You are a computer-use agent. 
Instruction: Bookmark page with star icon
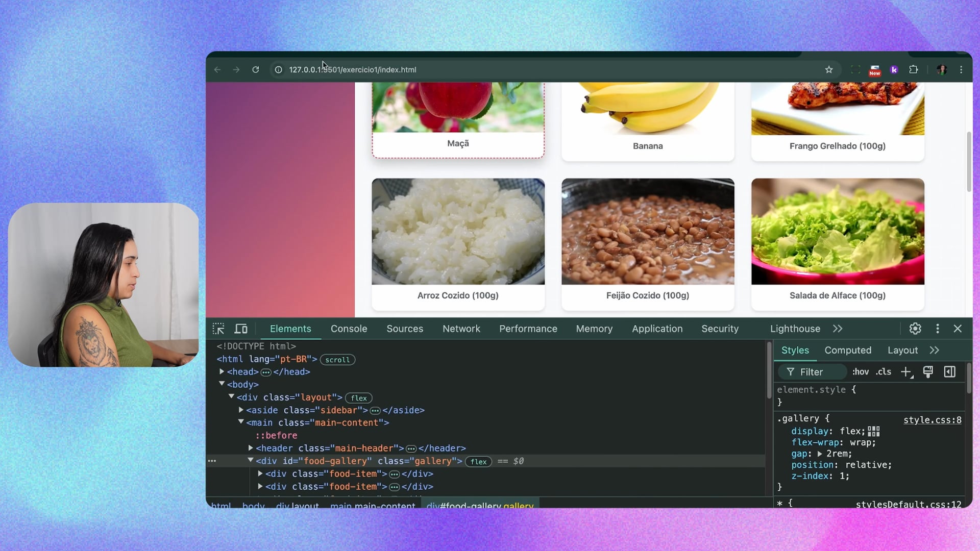tap(829, 70)
